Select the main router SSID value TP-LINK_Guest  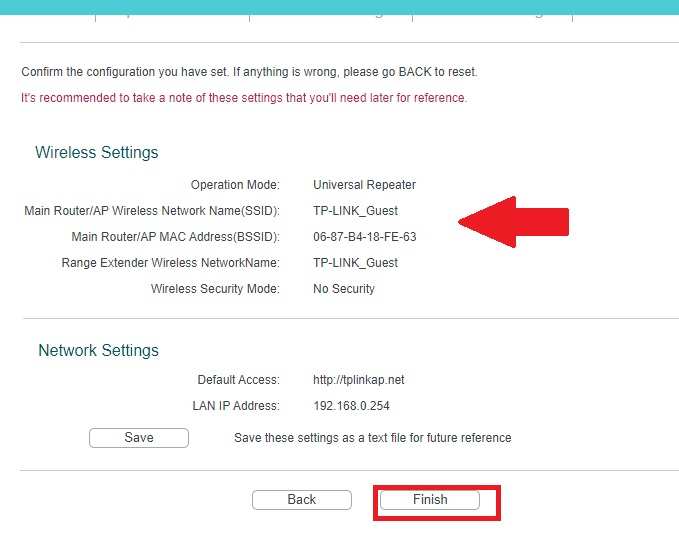point(356,211)
